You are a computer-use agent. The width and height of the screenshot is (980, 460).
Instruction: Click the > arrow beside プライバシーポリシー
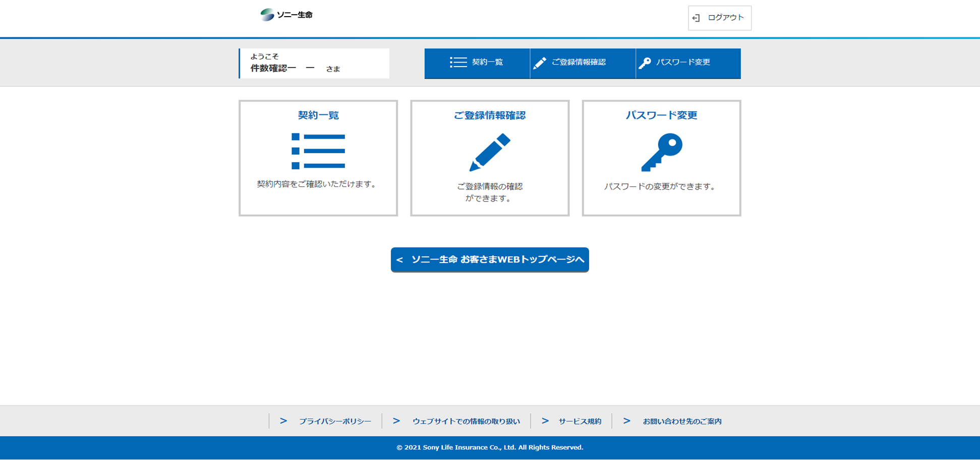pos(283,421)
